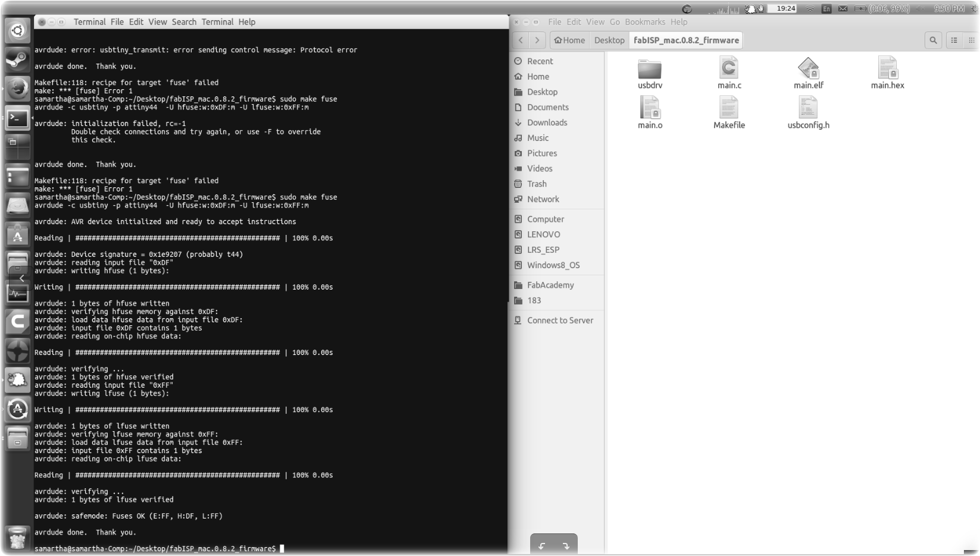
Task: Click the rotate right arrow overlay button
Action: click(x=566, y=546)
